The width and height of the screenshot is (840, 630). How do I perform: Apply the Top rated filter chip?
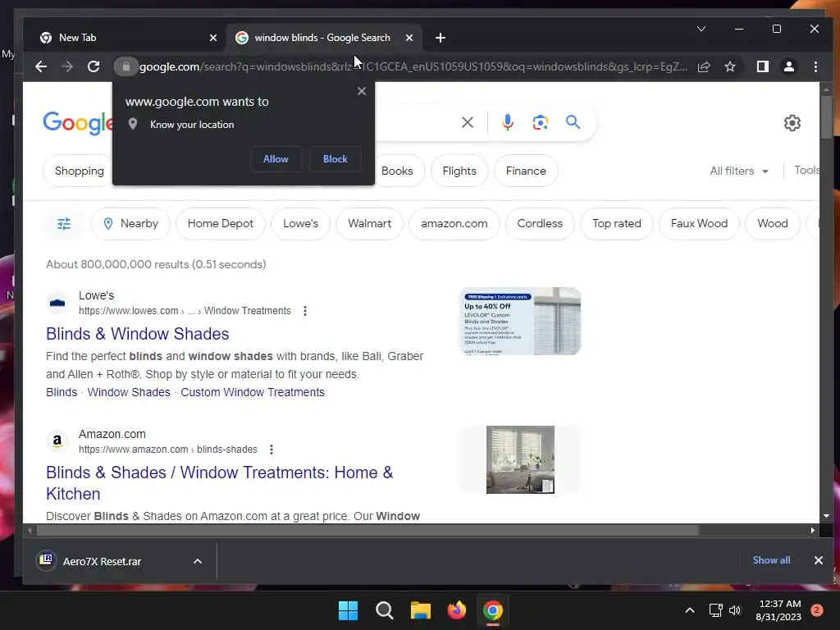[617, 223]
